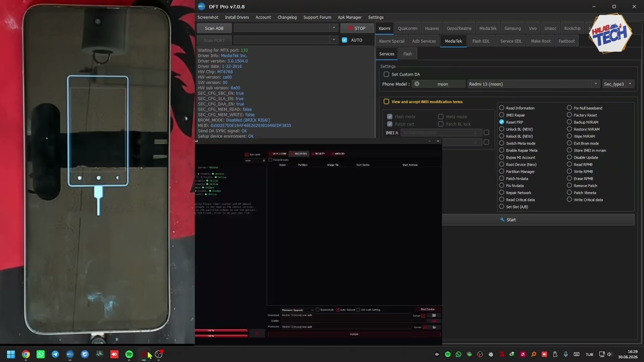
Task: Click the phone model search field containing moon
Action: tap(439, 84)
